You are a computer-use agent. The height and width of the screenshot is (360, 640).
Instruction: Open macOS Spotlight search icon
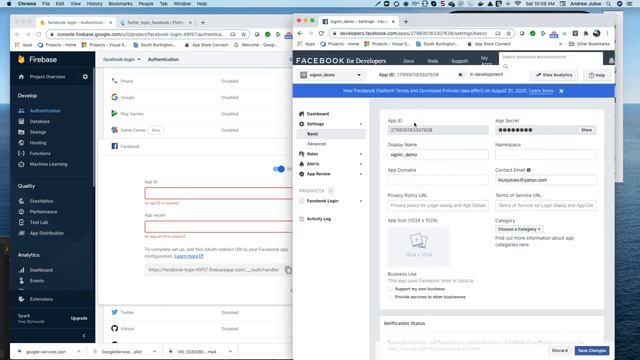(609, 4)
